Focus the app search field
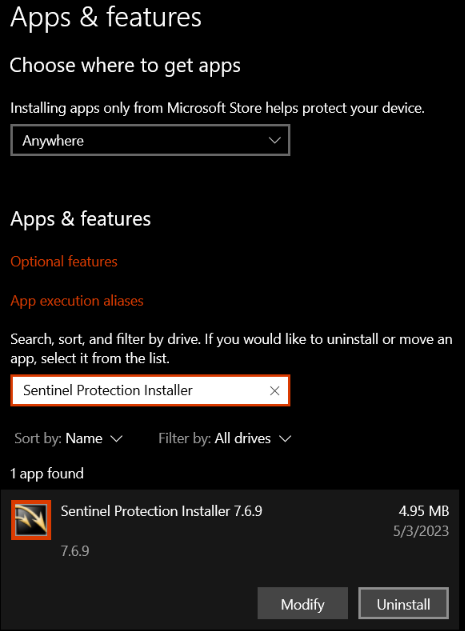 tap(150, 390)
